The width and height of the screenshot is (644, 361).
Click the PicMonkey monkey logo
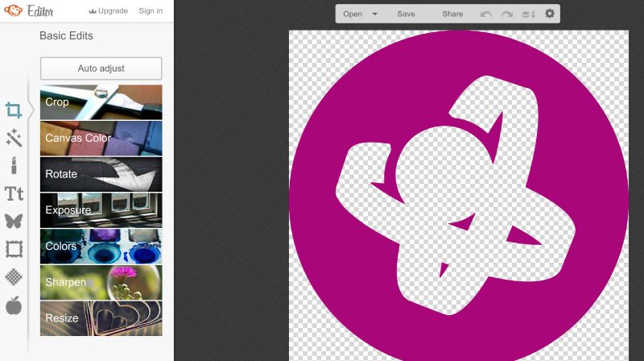(14, 10)
